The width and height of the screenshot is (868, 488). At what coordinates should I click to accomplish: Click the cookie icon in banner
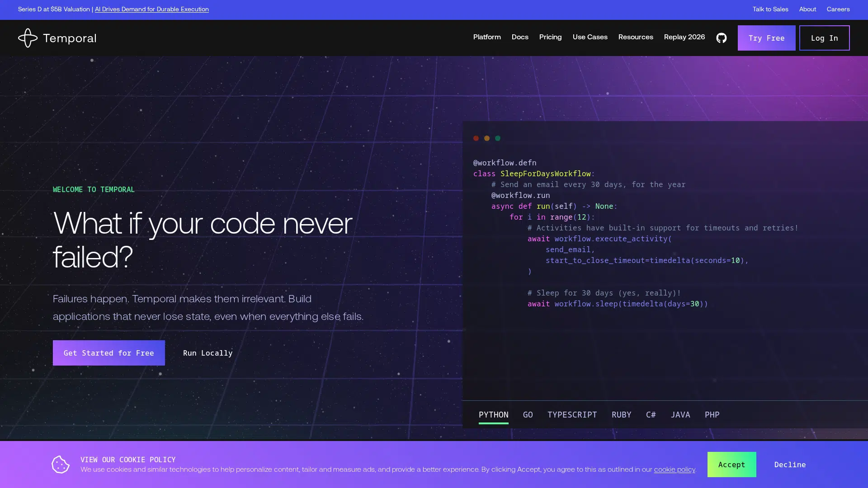pyautogui.click(x=60, y=465)
